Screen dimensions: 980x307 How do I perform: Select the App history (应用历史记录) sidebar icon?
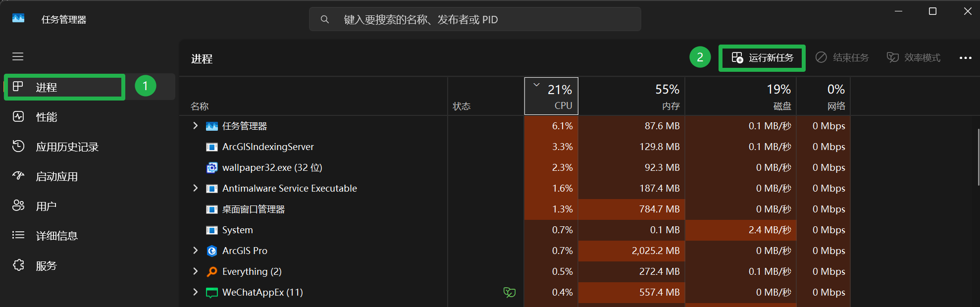[x=18, y=147]
